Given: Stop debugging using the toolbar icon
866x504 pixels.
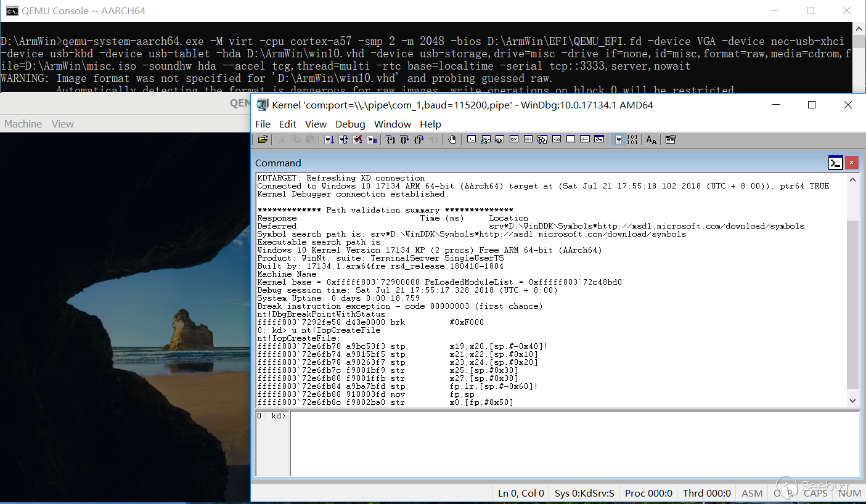Looking at the screenshot, I should click(x=357, y=140).
